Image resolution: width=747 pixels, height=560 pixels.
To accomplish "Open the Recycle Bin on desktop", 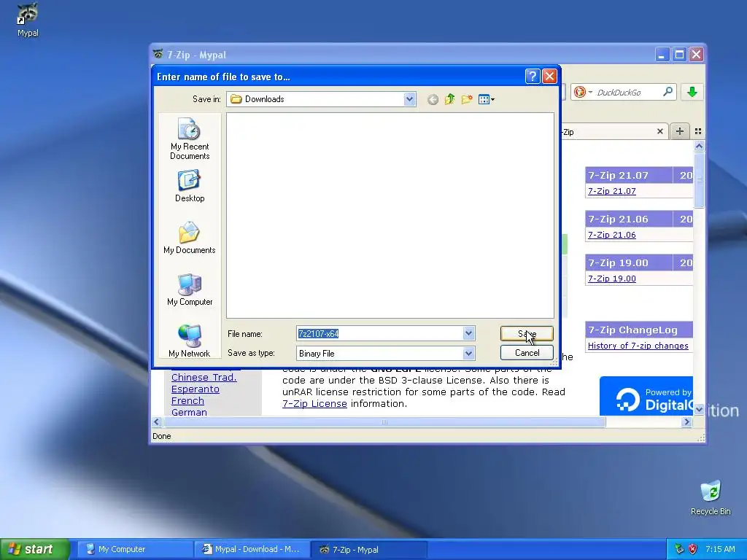I will 711,498.
